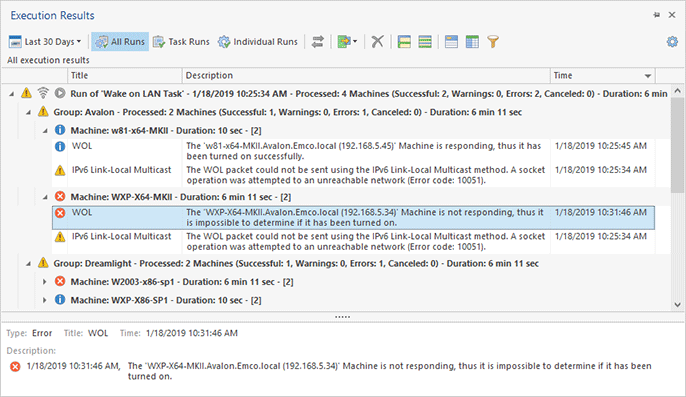Image resolution: width=686 pixels, height=397 pixels.
Task: Open the settings gear icon
Action: (672, 42)
